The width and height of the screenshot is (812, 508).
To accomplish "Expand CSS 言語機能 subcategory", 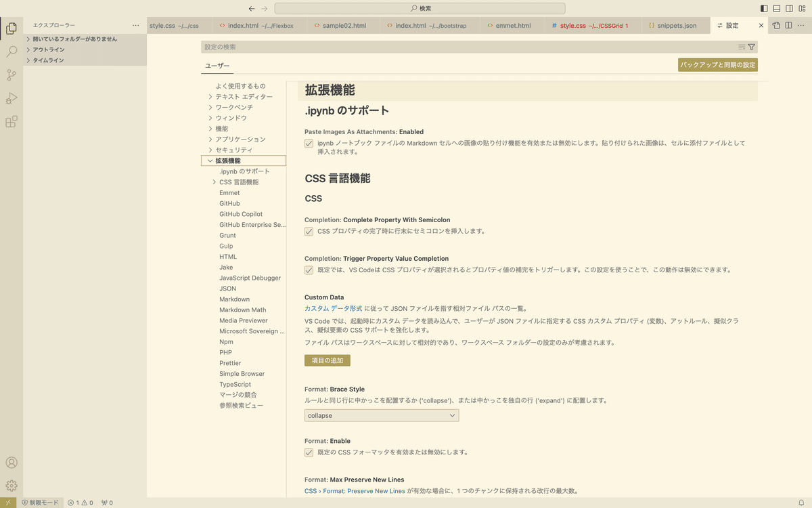I will 215,182.
